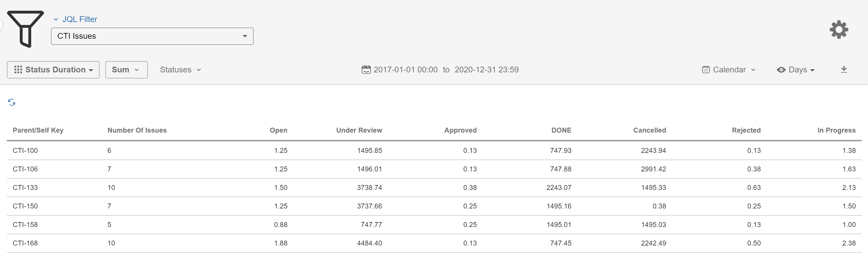The height and width of the screenshot is (260, 868).
Task: Click the calendar icon beside start date
Action: pos(366,70)
